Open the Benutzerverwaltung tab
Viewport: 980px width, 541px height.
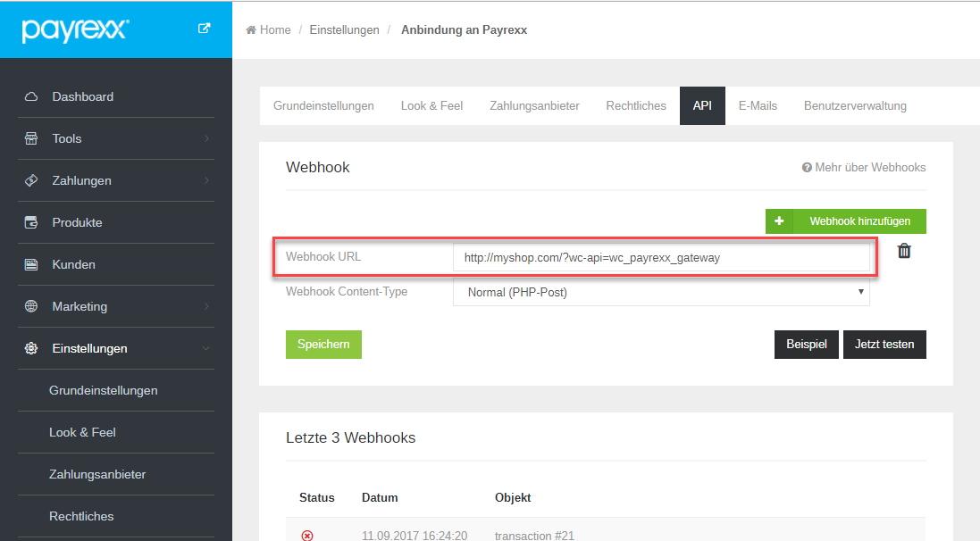click(x=855, y=105)
